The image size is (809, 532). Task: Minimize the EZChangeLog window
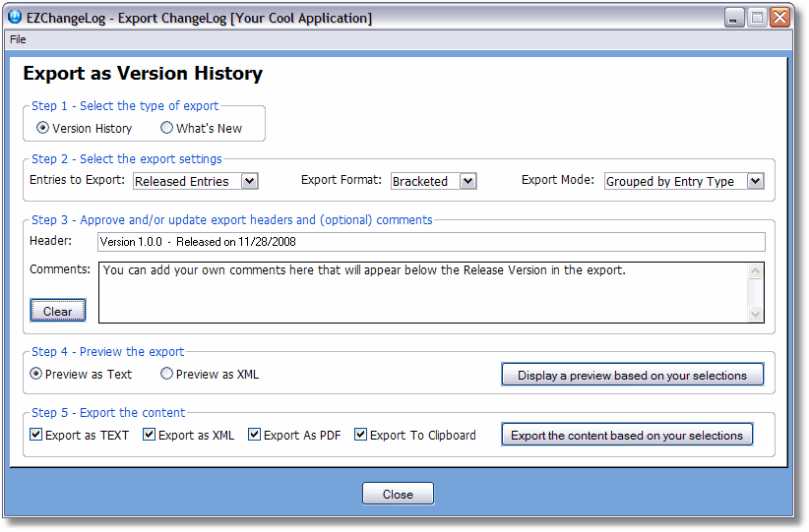[733, 18]
